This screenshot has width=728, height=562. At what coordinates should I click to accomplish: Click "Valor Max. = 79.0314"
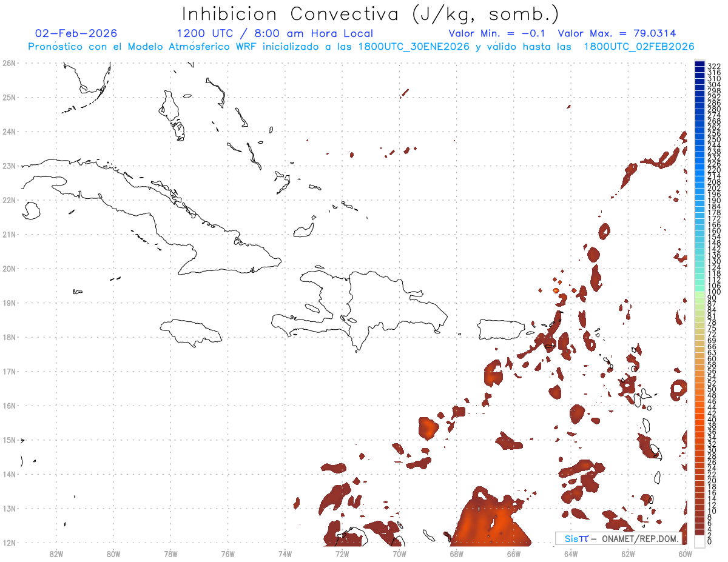point(617,33)
